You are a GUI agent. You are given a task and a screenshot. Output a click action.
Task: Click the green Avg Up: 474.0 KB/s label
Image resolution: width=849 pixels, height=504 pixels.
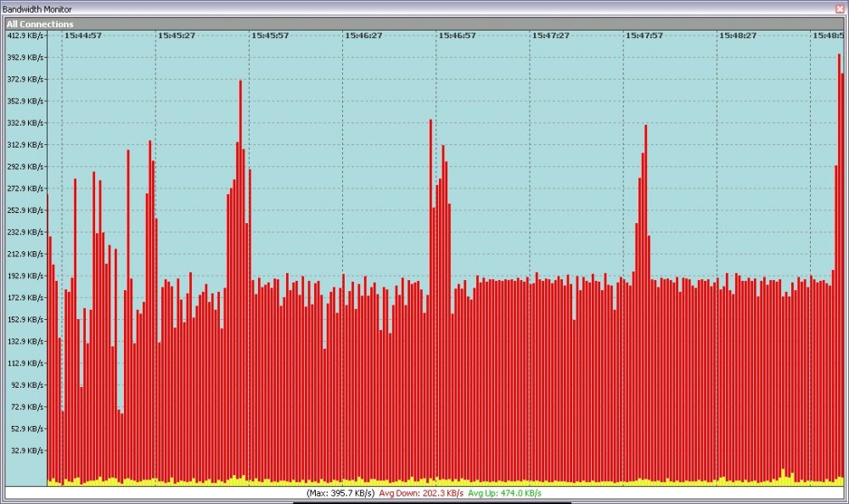click(504, 493)
